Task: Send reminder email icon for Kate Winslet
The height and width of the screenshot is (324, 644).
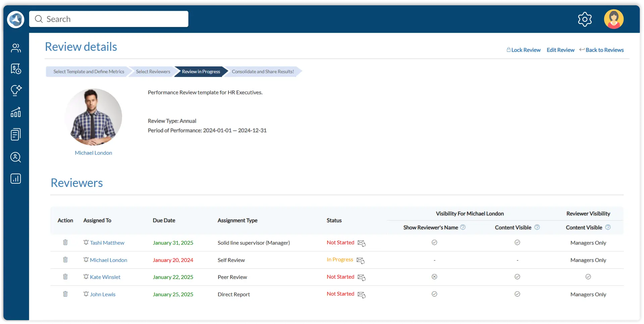Action: [361, 277]
